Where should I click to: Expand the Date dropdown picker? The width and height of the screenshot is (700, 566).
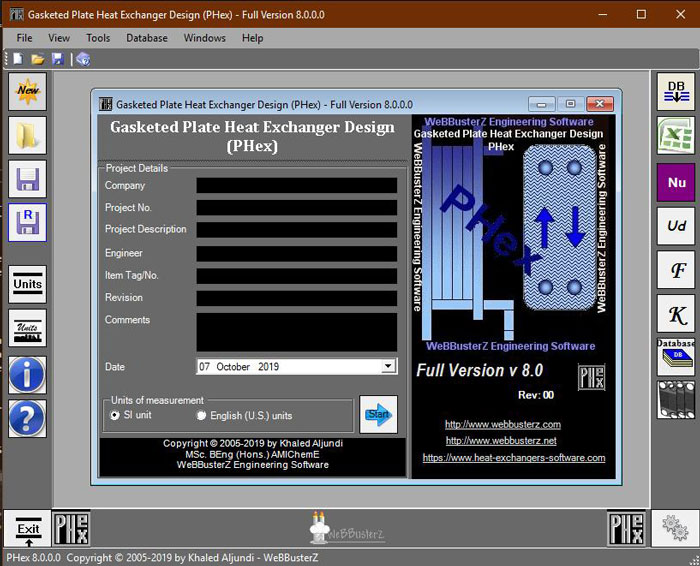(388, 367)
